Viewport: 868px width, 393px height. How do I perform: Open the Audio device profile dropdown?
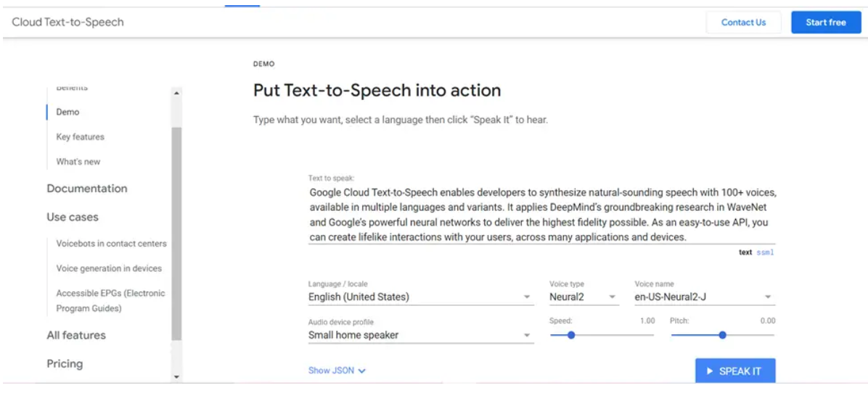pos(421,335)
